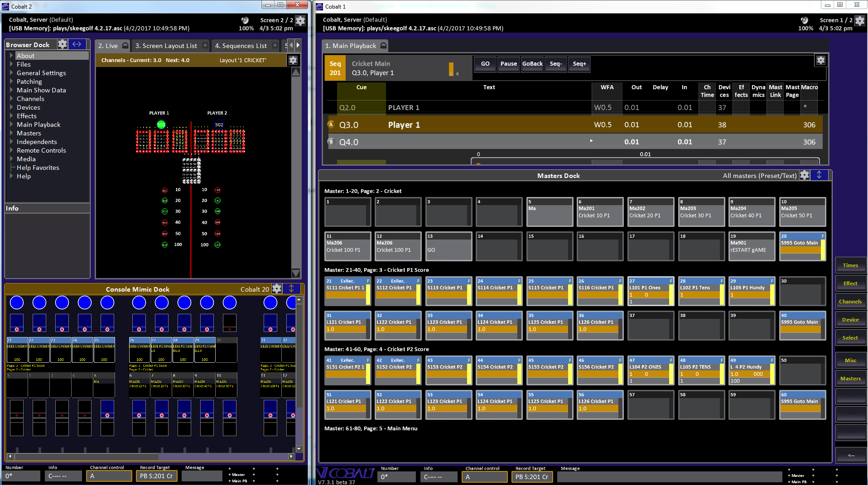Expand the Main Show Data node
Image resolution: width=868 pixels, height=485 pixels.
coord(11,90)
